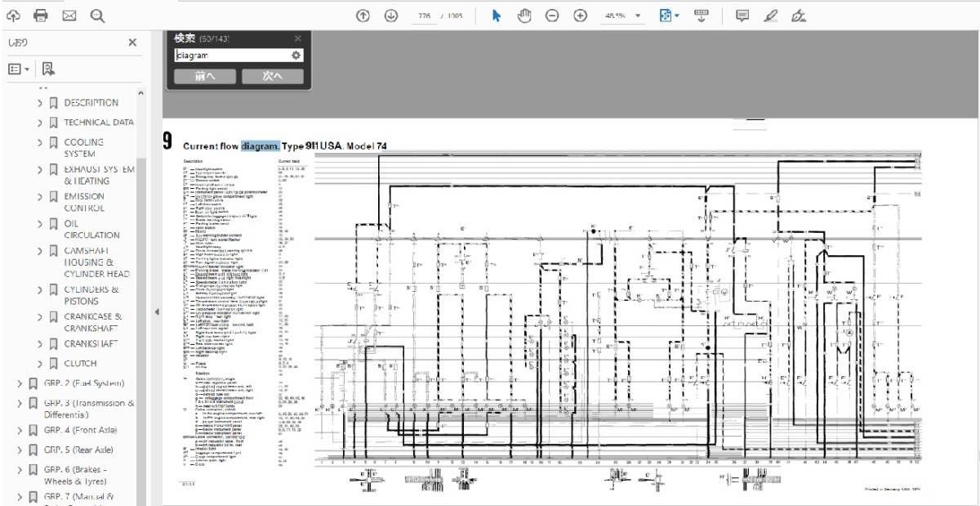The image size is (980, 506).
Task: Expand GRP. 4 (Front Axle) bookmark
Action: click(x=20, y=430)
